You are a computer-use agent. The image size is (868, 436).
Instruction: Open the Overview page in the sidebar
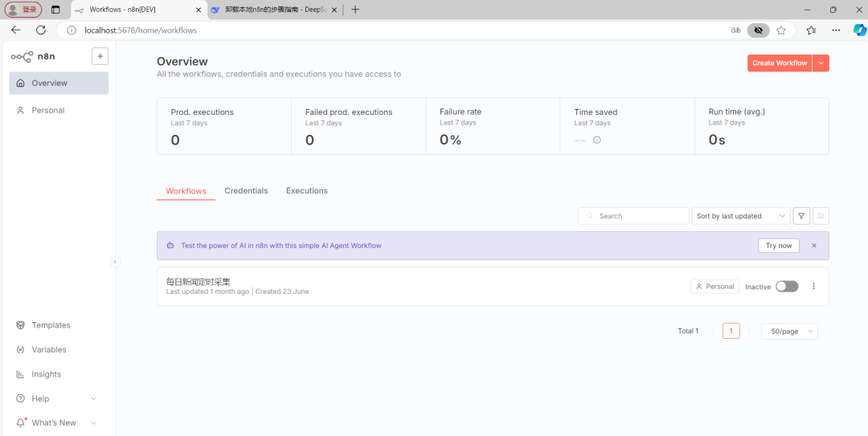[59, 83]
